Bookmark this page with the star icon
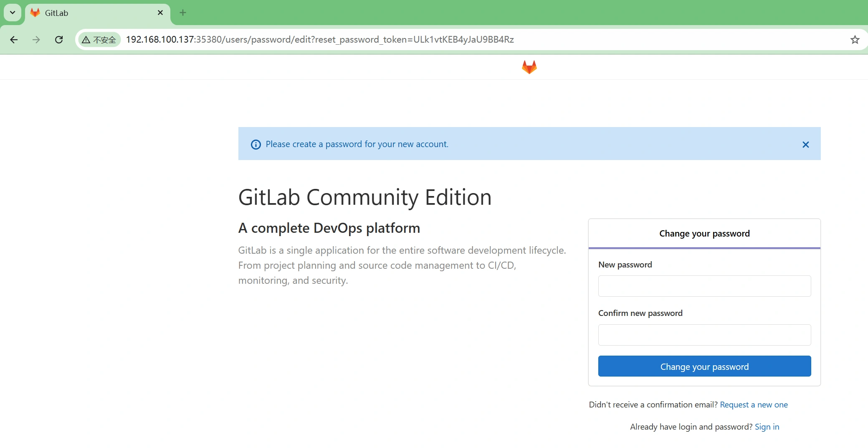The image size is (868, 448). click(x=855, y=40)
